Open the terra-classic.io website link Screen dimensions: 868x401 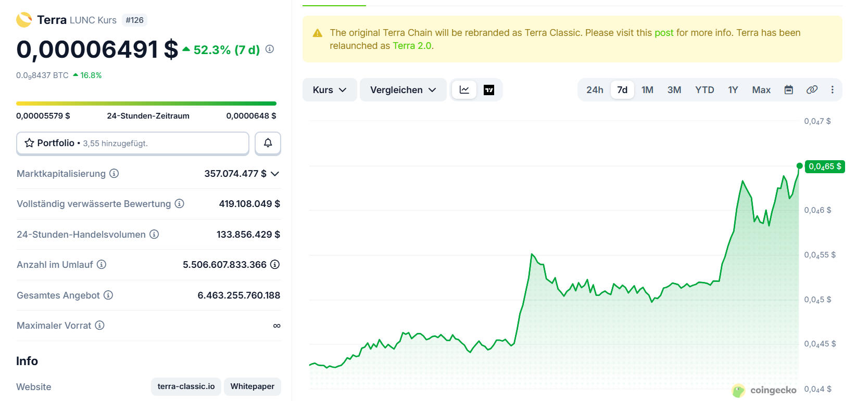pyautogui.click(x=186, y=386)
